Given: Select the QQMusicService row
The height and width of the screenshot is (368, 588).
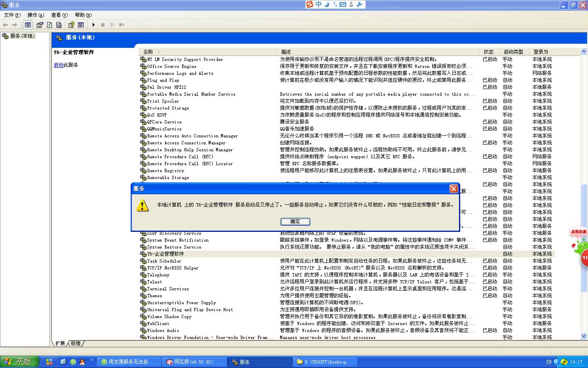Looking at the screenshot, I should [347, 129].
